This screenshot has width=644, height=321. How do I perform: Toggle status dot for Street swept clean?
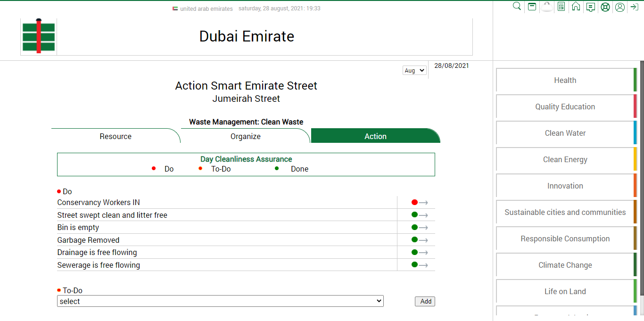point(414,215)
